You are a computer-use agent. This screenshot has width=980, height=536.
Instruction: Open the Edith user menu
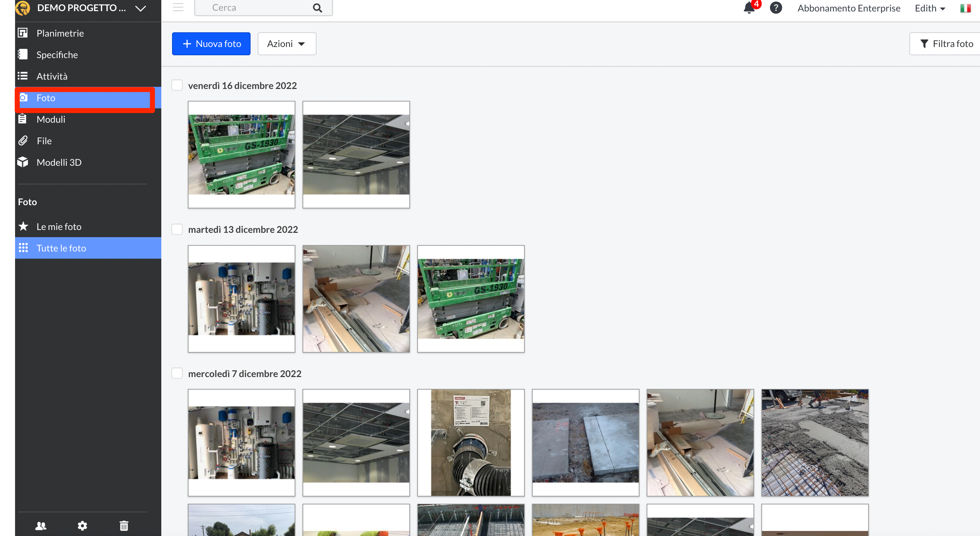pyautogui.click(x=930, y=8)
